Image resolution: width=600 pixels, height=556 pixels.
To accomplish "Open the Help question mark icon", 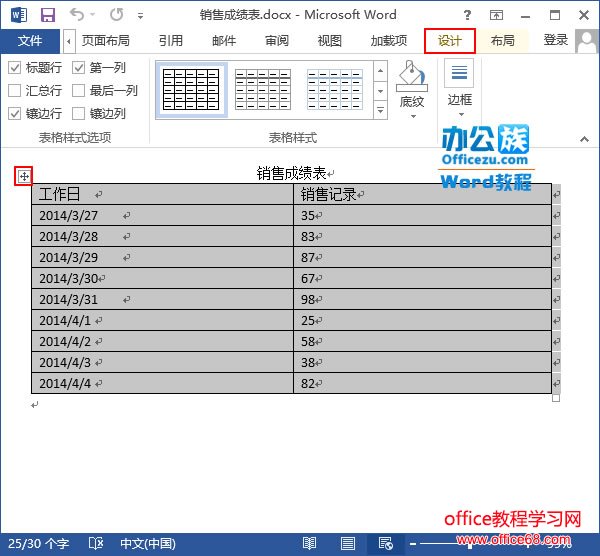I will [x=467, y=15].
